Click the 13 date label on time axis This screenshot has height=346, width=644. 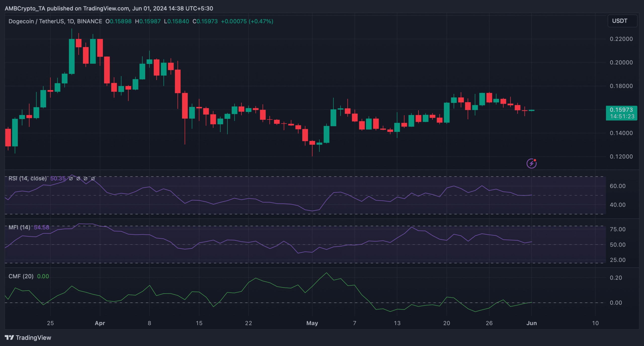[397, 323]
